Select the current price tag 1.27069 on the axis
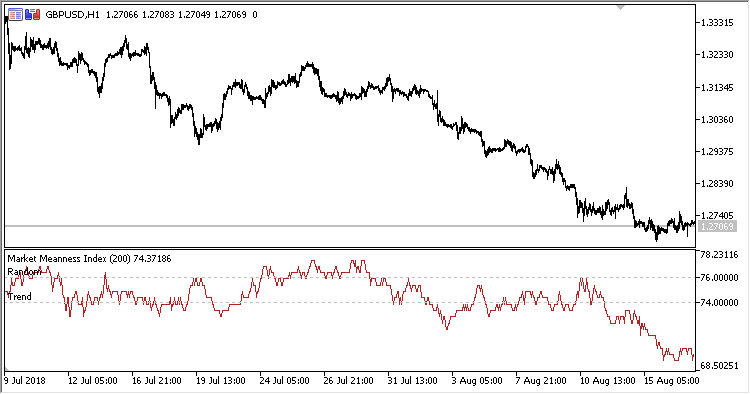The height and width of the screenshot is (394, 750). [x=717, y=226]
